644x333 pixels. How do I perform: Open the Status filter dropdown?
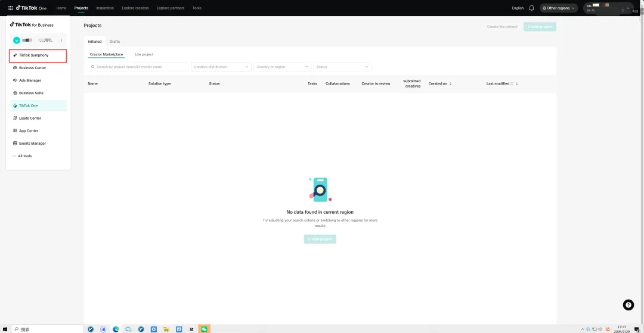click(342, 67)
